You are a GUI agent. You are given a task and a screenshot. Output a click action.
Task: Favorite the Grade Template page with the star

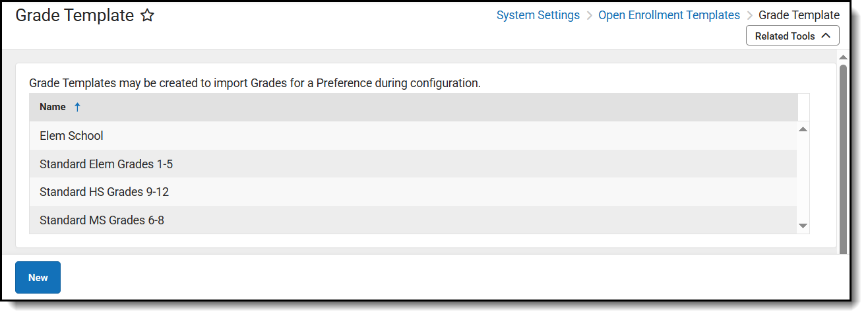148,16
